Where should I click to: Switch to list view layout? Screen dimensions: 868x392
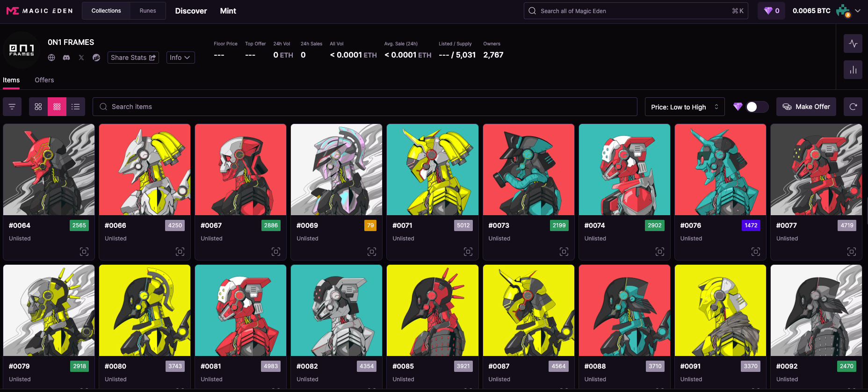pyautogui.click(x=75, y=107)
